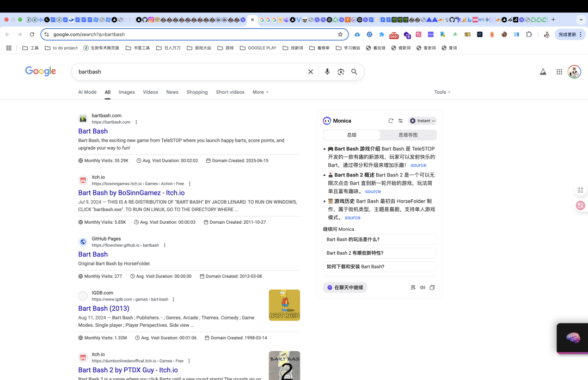Switch to Videos results tab
588x380 pixels.
pos(150,92)
